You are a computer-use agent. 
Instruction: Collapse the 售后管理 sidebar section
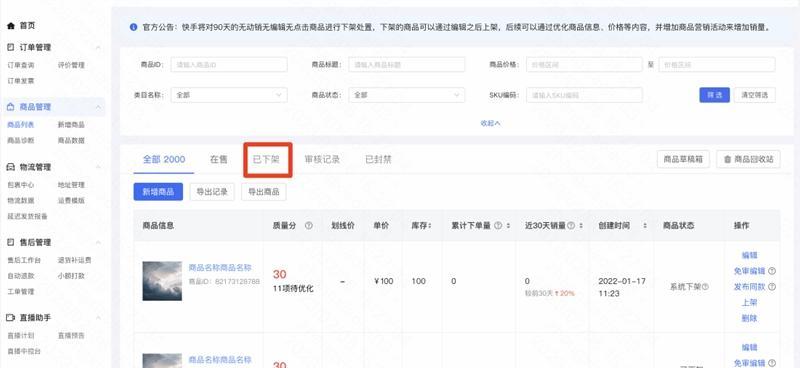pyautogui.click(x=98, y=242)
